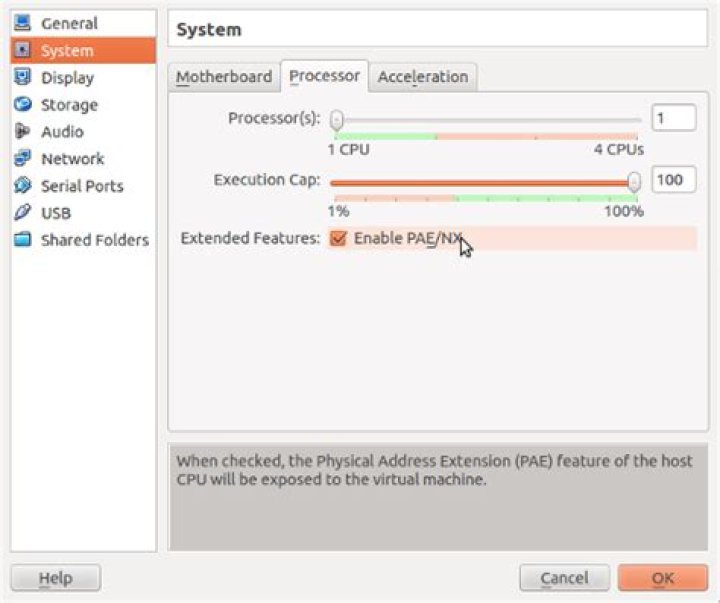Open Serial Ports via its connector icon
The height and width of the screenshot is (603, 720).
22,186
